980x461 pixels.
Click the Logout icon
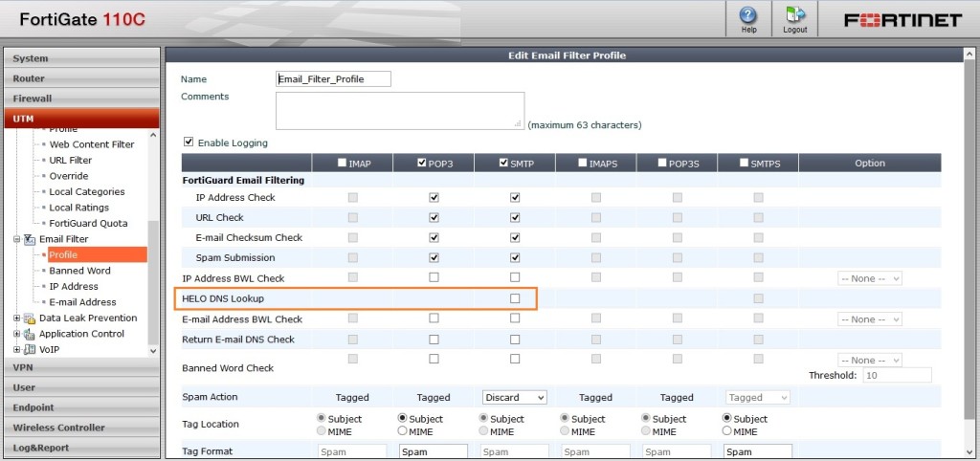(x=794, y=15)
